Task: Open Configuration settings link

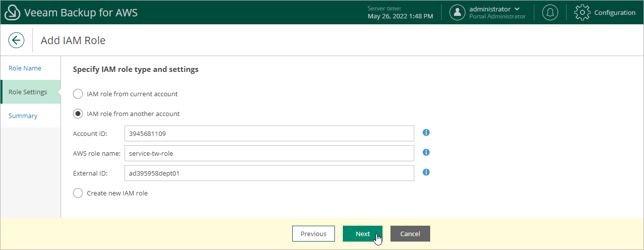Action: tap(615, 12)
